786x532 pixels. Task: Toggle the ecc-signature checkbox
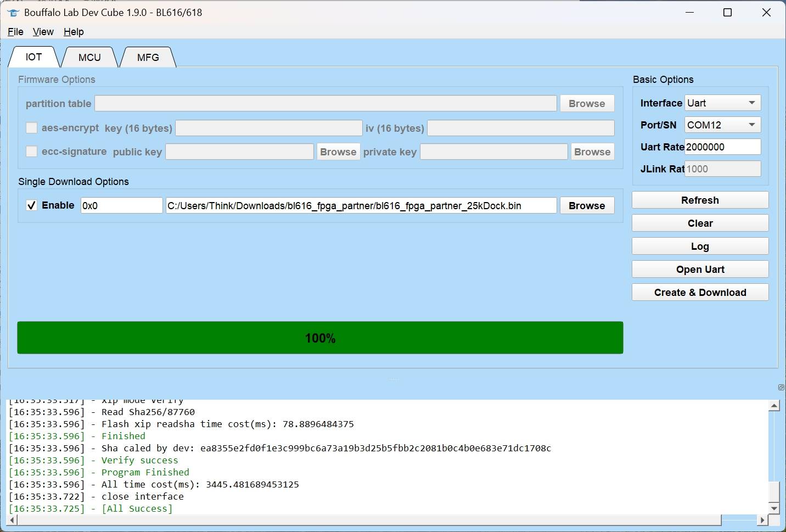[x=32, y=151]
